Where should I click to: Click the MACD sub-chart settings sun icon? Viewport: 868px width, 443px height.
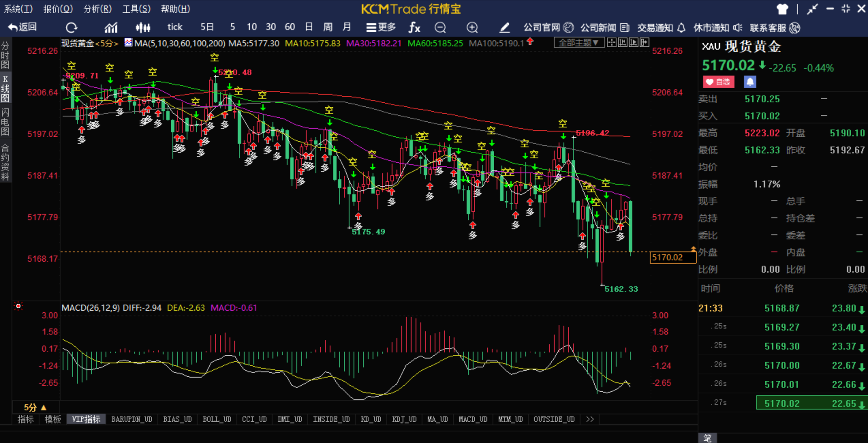[x=18, y=306]
